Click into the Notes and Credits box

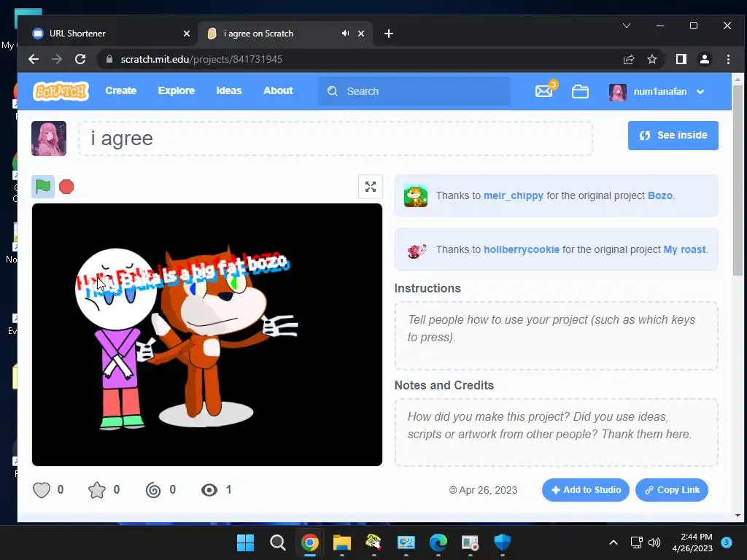pyautogui.click(x=556, y=432)
